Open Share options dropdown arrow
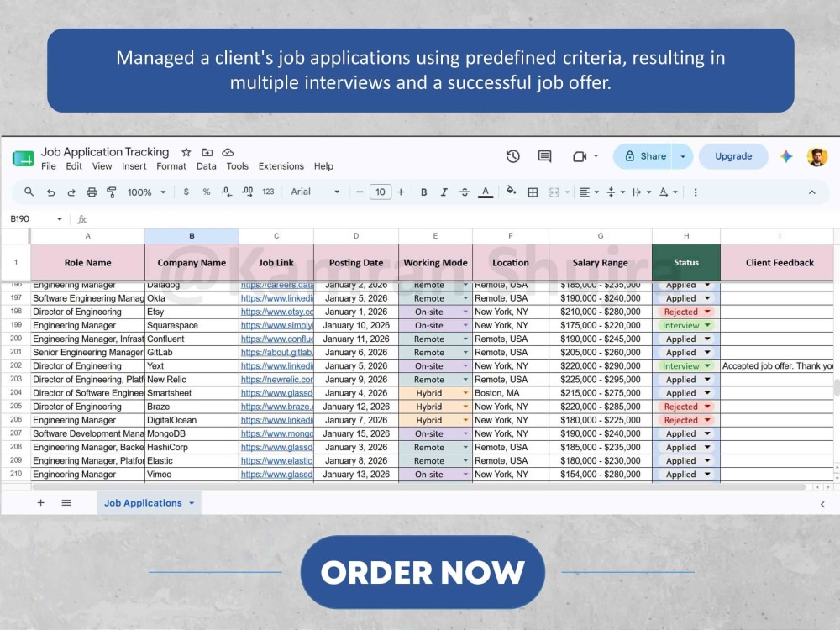 (x=682, y=156)
